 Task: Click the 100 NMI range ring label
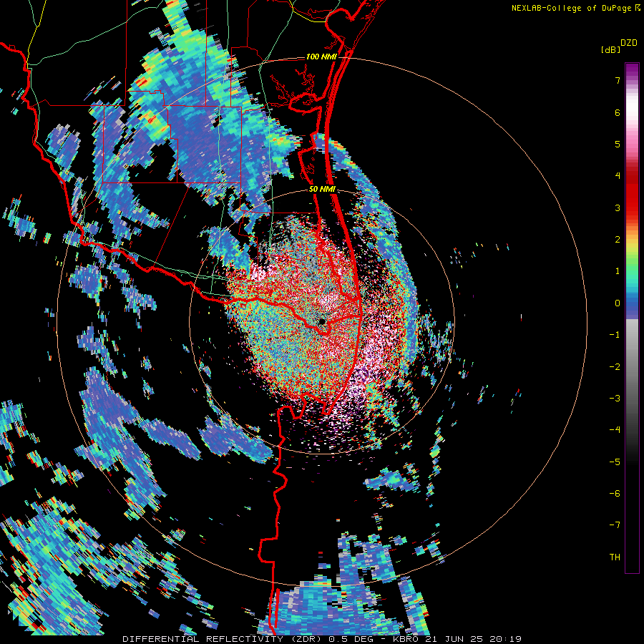[x=321, y=57]
